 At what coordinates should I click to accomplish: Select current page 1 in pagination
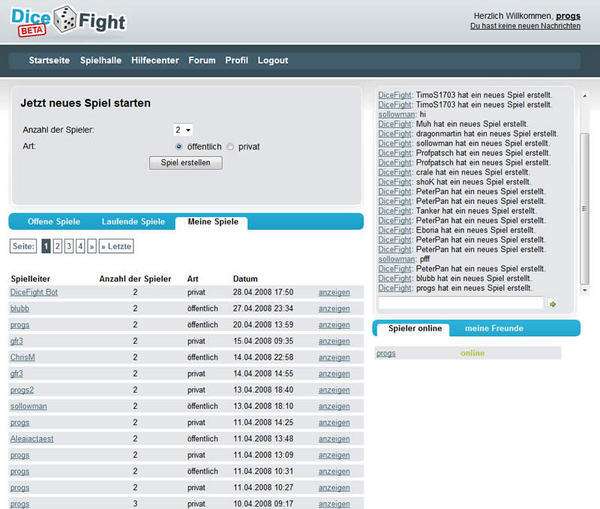click(46, 246)
